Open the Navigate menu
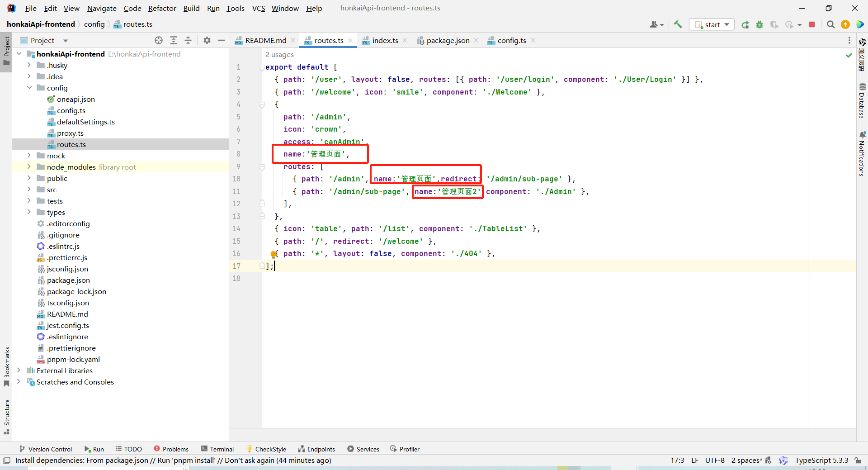 tap(102, 8)
